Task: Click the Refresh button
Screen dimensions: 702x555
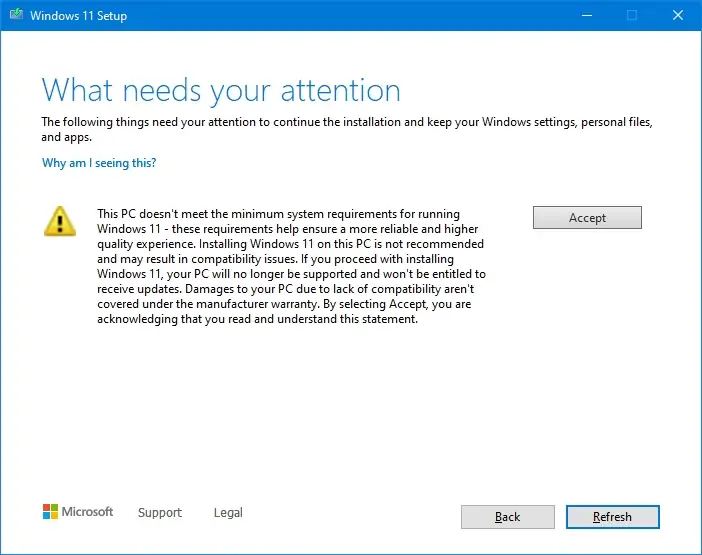Action: 612,517
